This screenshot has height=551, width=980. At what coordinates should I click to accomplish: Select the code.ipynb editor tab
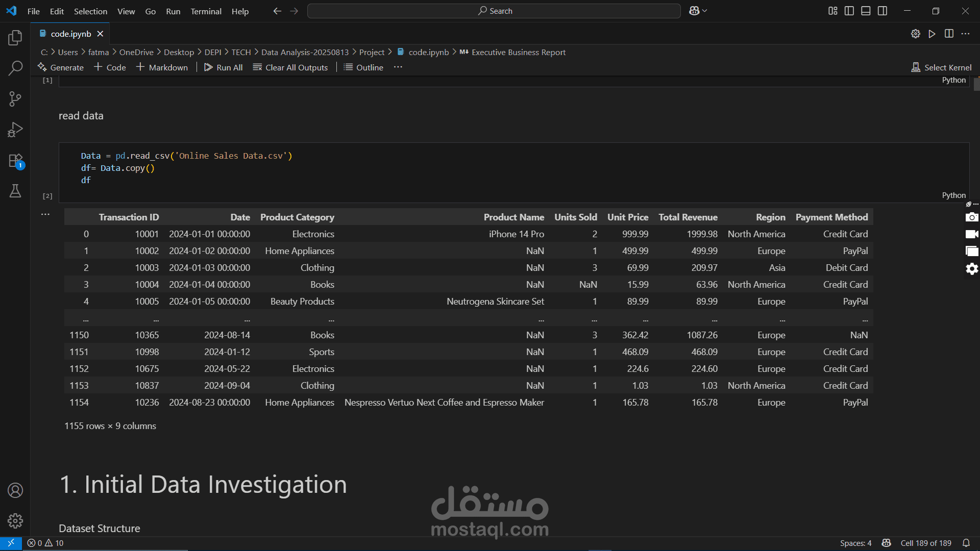pyautogui.click(x=71, y=34)
